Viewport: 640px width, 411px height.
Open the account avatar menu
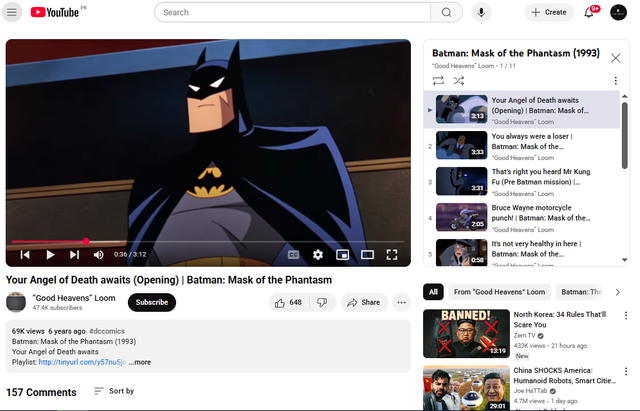point(618,12)
